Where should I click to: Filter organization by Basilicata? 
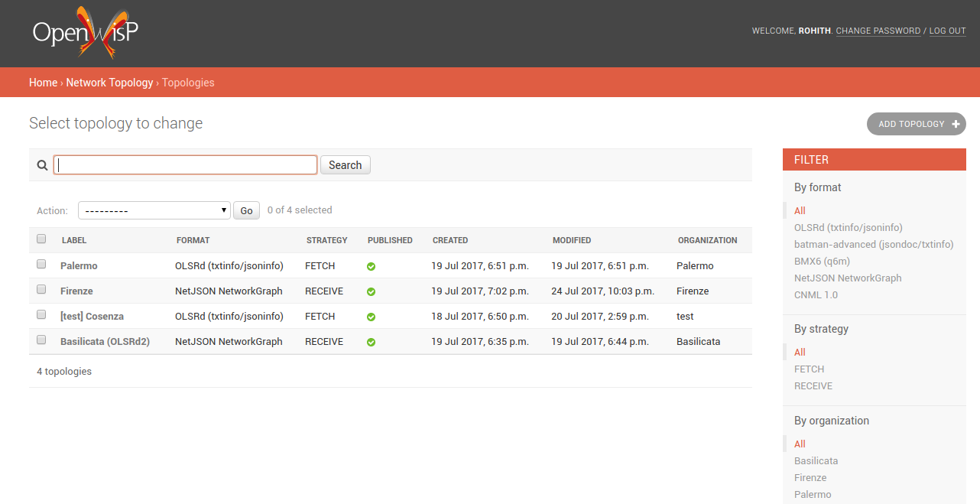pos(816,461)
